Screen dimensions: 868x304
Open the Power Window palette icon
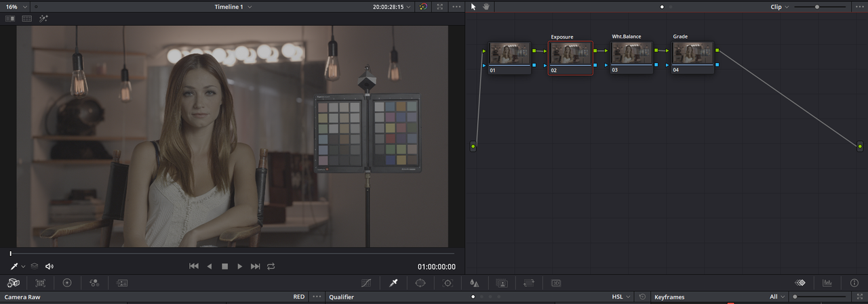pos(420,282)
